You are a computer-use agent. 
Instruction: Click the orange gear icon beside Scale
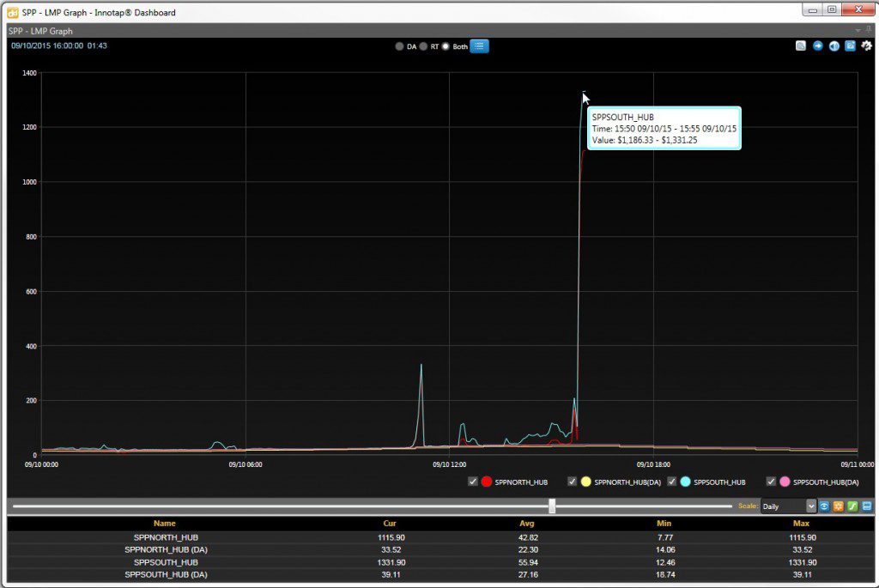[x=838, y=506]
